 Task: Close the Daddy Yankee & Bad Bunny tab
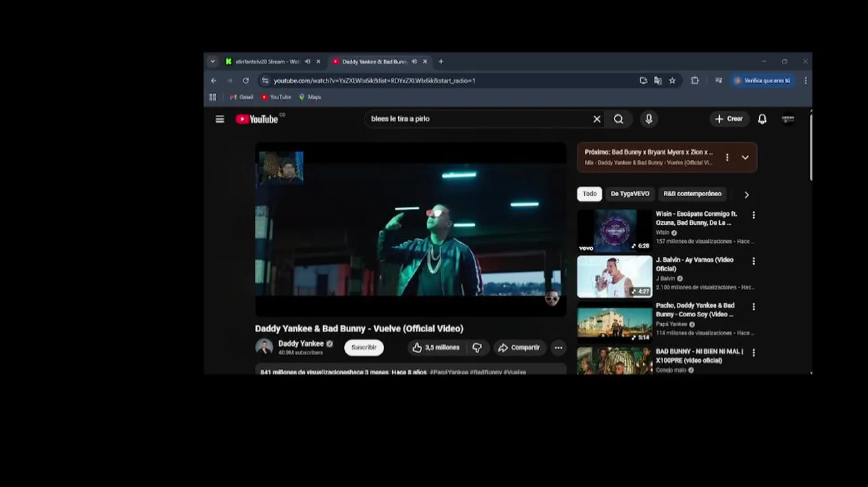(425, 62)
